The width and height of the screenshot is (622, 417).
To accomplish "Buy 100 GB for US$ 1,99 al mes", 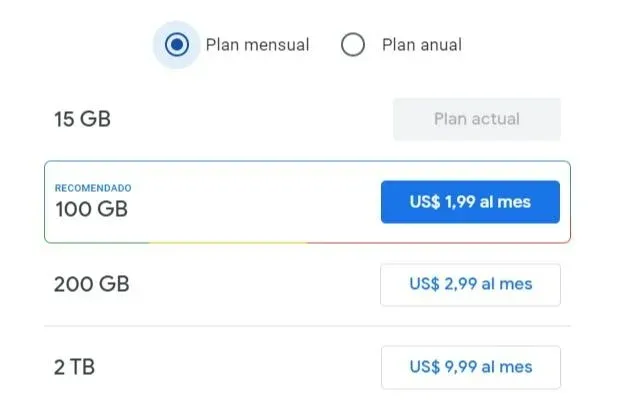I will click(470, 202).
